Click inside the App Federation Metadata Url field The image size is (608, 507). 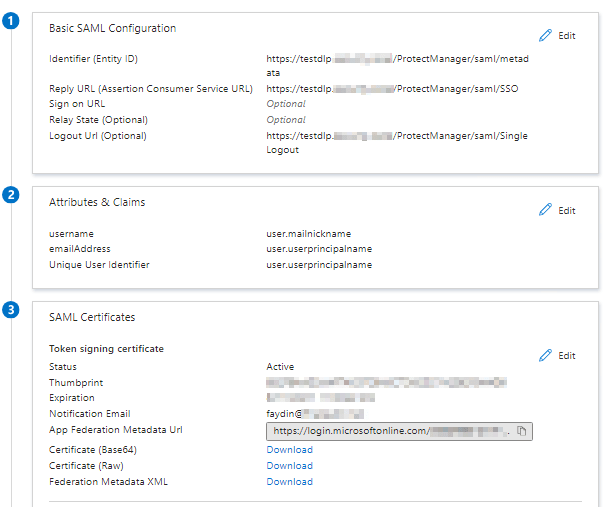[x=390, y=431]
